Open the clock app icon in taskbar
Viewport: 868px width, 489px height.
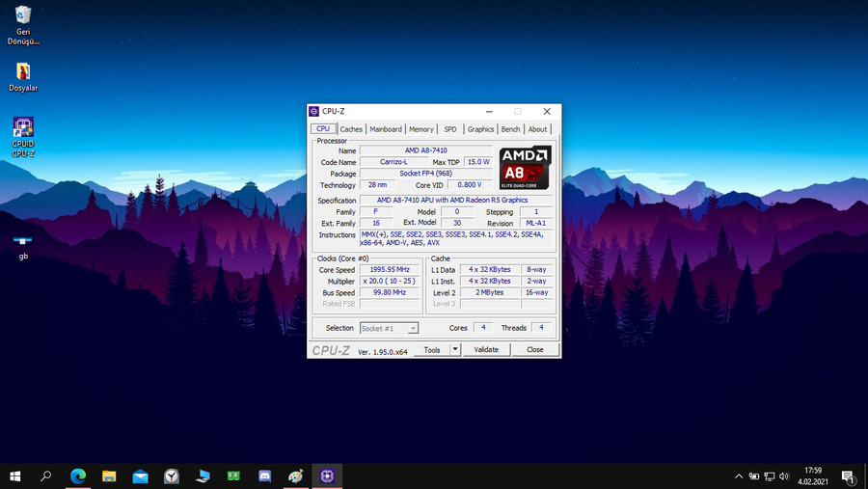[172, 476]
